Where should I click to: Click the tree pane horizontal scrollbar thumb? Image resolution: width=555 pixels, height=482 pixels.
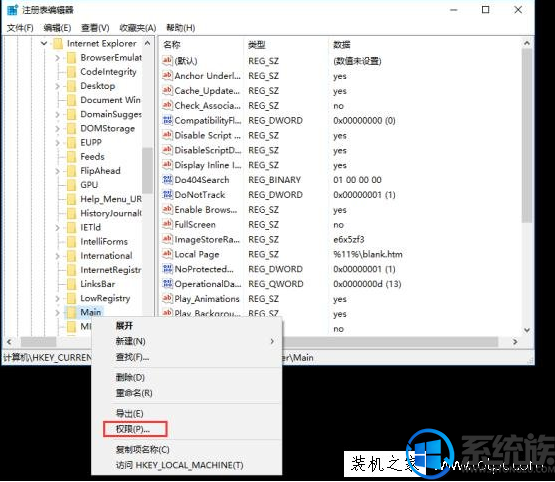click(x=38, y=342)
